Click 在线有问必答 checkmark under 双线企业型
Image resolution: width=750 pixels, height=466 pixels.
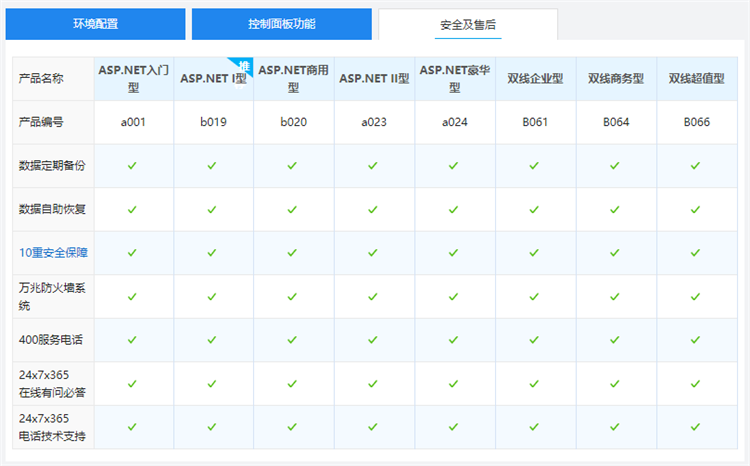(x=534, y=384)
